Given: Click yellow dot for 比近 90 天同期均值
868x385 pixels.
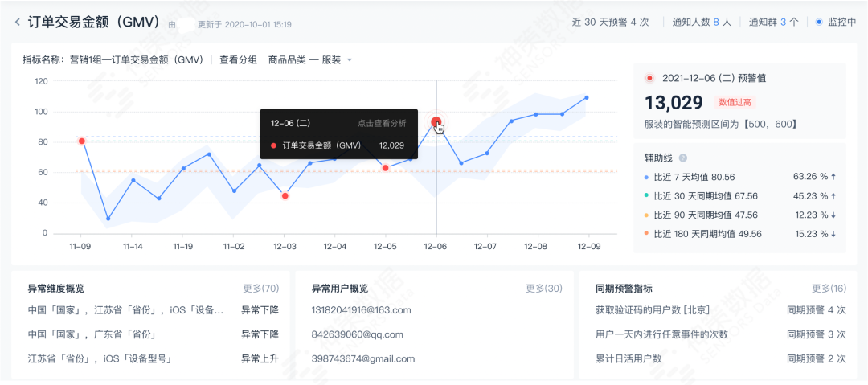Looking at the screenshot, I should (x=646, y=215).
